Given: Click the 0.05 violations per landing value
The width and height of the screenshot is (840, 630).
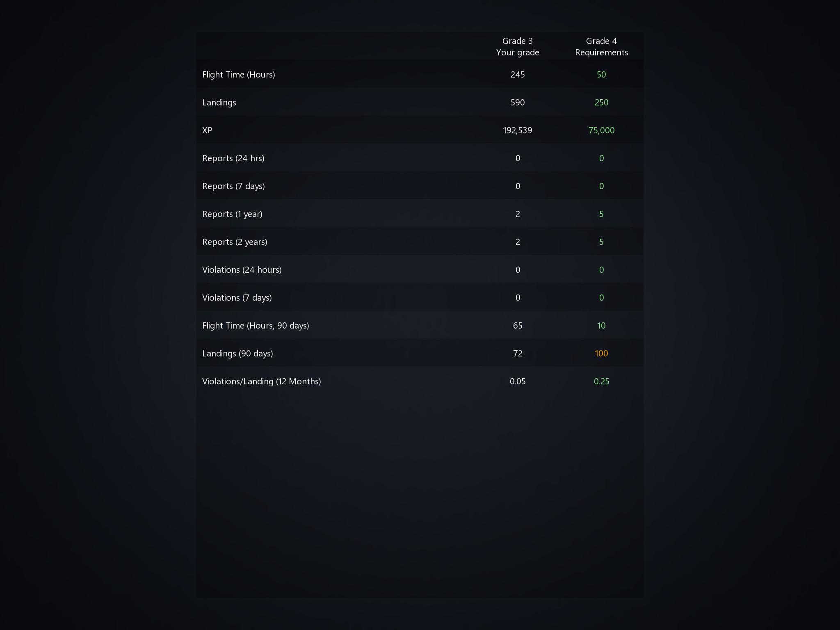Looking at the screenshot, I should point(517,381).
